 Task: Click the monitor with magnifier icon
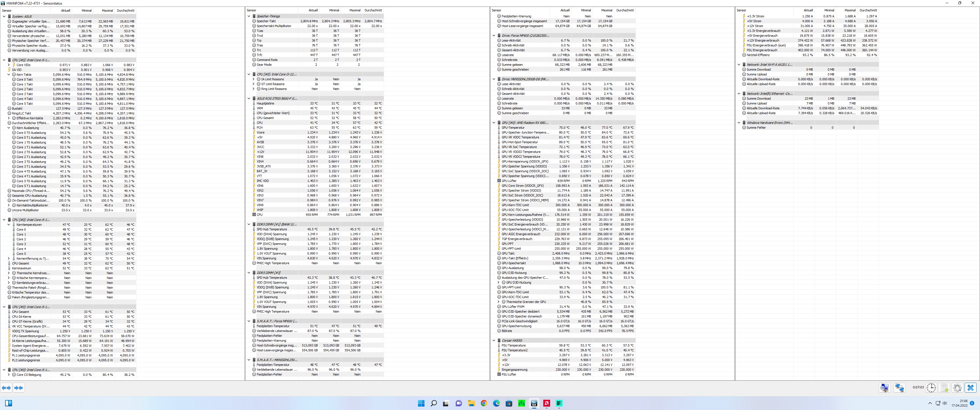885,388
